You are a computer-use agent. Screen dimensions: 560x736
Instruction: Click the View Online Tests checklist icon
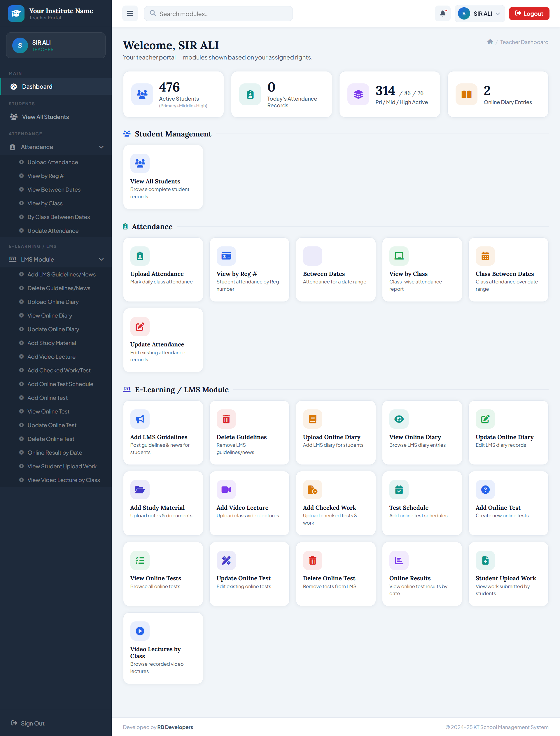140,561
